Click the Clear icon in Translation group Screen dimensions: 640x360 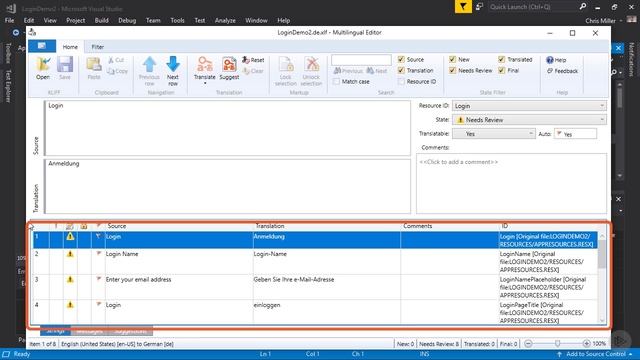pyautogui.click(x=246, y=71)
